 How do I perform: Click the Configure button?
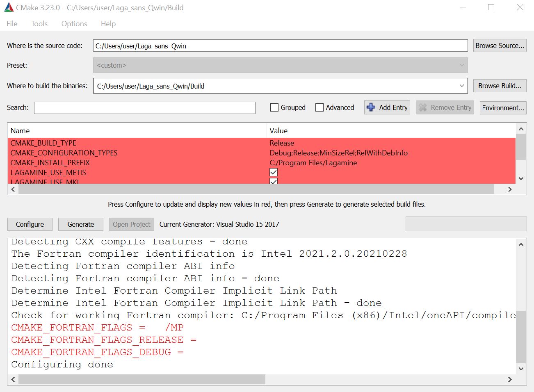(30, 224)
